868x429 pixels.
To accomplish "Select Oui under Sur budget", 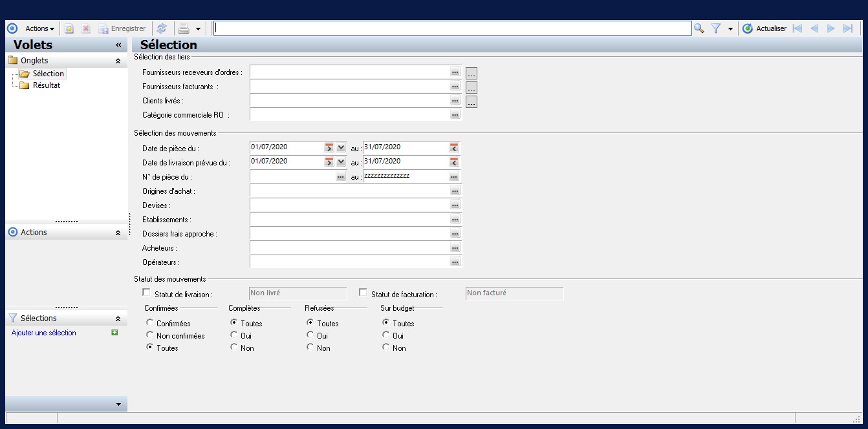I will [386, 335].
